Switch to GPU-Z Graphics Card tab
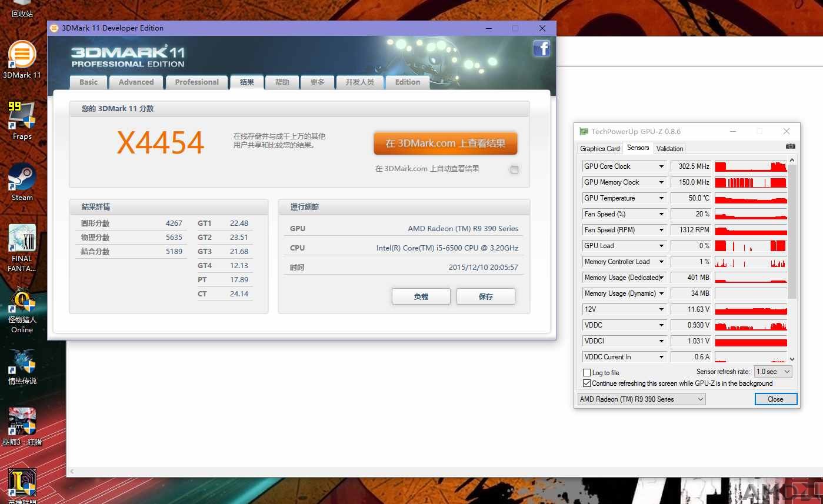 pyautogui.click(x=599, y=149)
